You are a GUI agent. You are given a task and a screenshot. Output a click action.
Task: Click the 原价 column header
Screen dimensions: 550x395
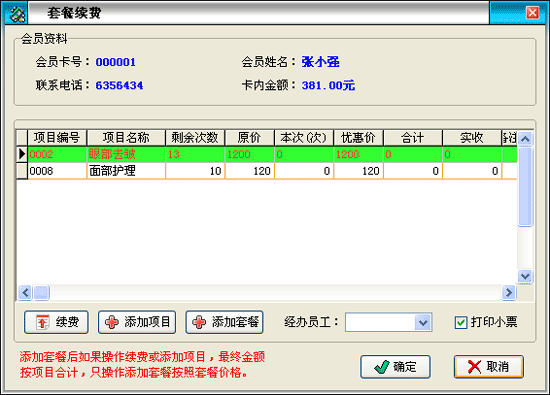[249, 138]
